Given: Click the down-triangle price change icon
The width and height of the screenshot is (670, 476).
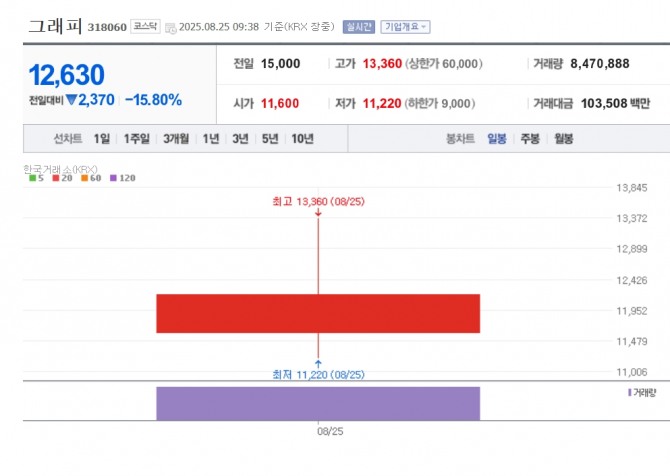Looking at the screenshot, I should 71,100.
